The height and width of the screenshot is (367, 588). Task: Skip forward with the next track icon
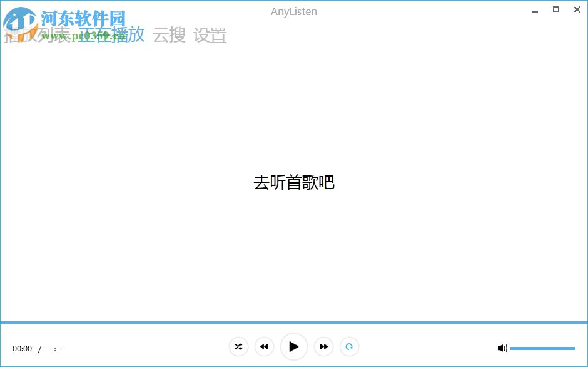(324, 346)
